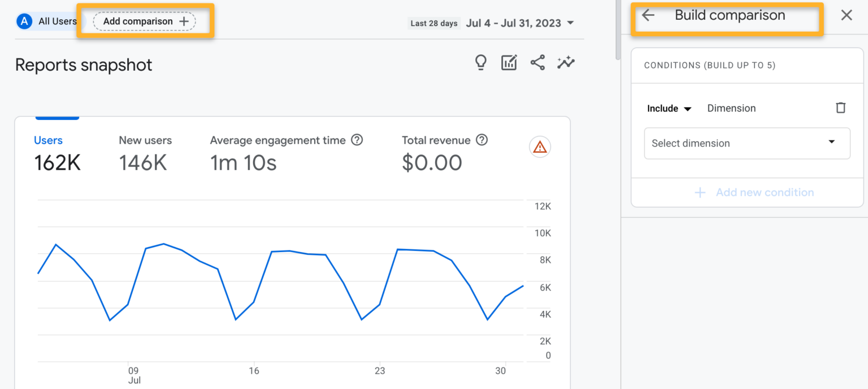Open the Insights and anomalies icon

point(566,62)
